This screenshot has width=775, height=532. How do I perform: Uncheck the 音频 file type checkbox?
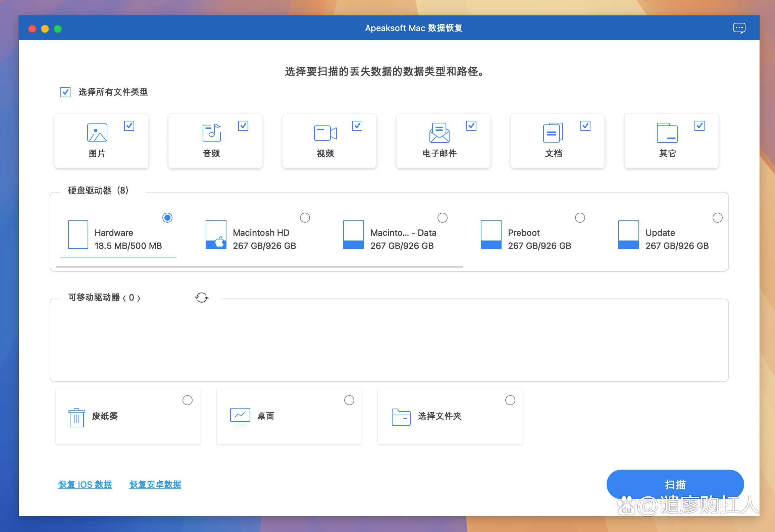[243, 126]
